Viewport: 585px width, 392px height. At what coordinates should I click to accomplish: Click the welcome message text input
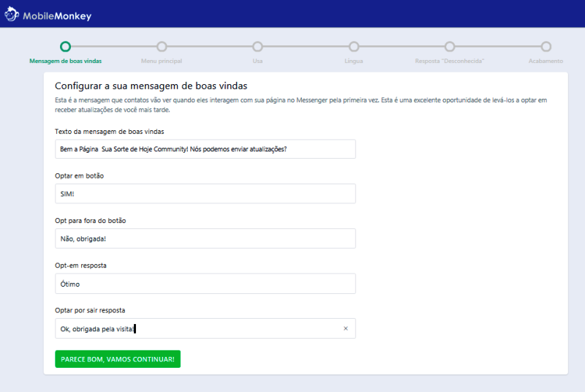click(205, 149)
